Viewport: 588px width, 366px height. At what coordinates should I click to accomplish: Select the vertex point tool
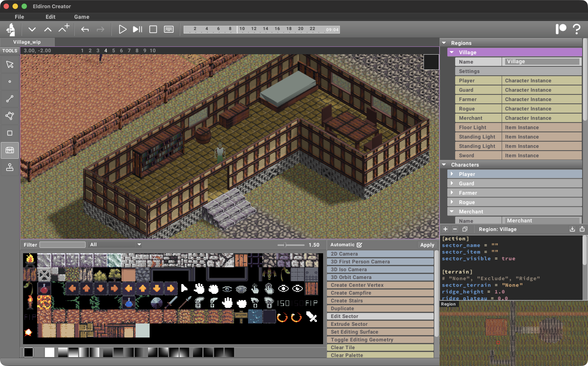(x=10, y=82)
